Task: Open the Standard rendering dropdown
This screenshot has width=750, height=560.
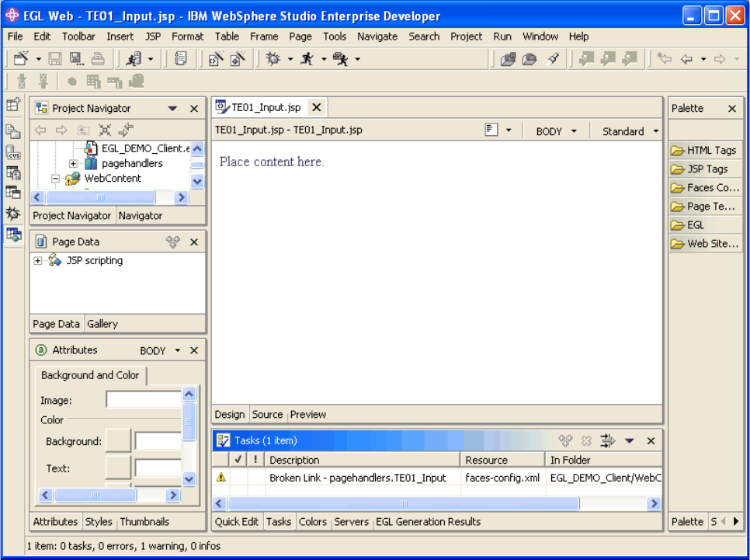Action: [x=653, y=131]
